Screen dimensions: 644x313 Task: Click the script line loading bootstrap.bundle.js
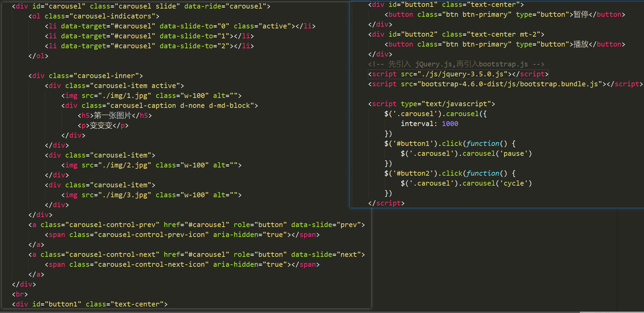pos(506,84)
